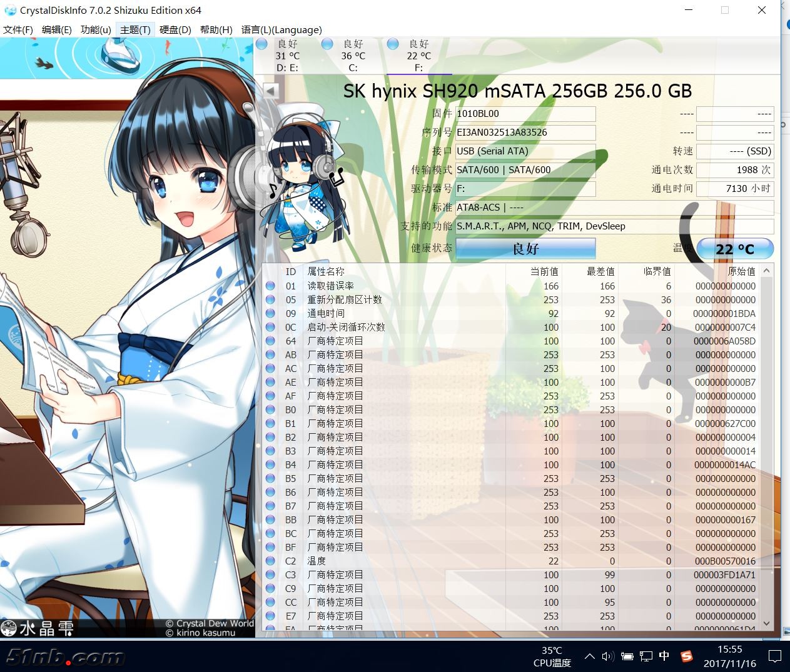790x672 pixels.
Task: Click the 良好 health status button
Action: pyautogui.click(x=525, y=248)
